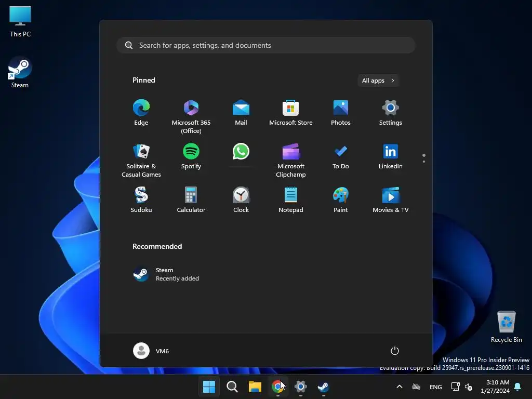Open Settings from the pinned apps
The height and width of the screenshot is (399, 532).
click(x=391, y=113)
